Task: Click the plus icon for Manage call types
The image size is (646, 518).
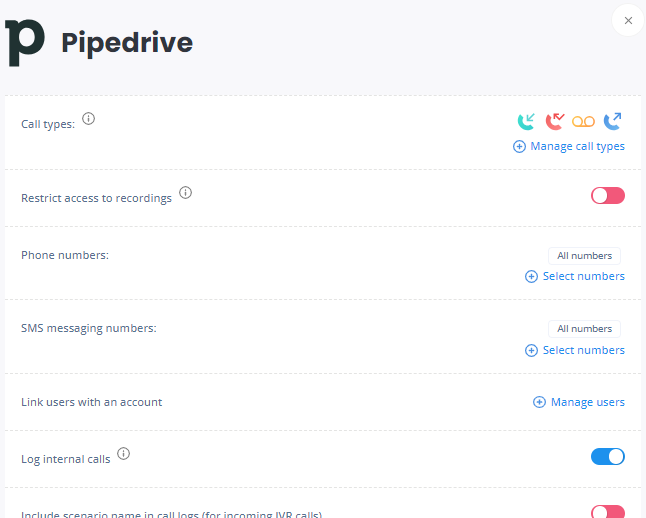Action: pos(519,146)
